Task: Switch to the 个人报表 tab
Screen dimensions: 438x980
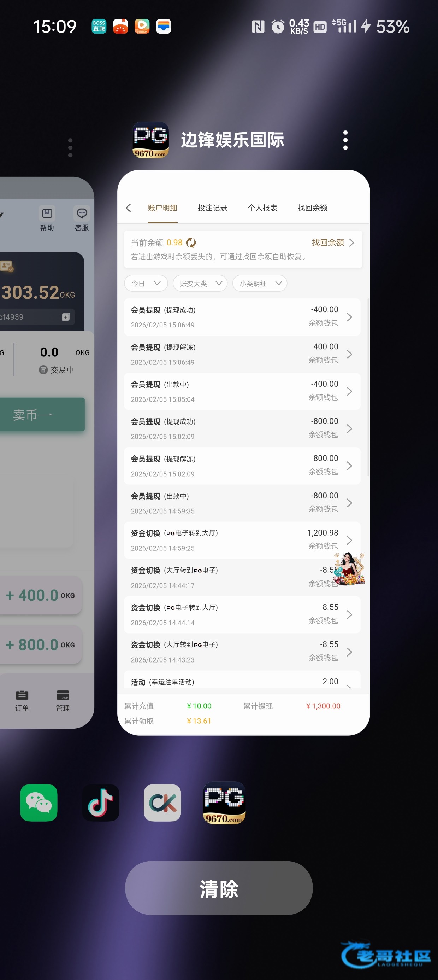Action: (262, 208)
